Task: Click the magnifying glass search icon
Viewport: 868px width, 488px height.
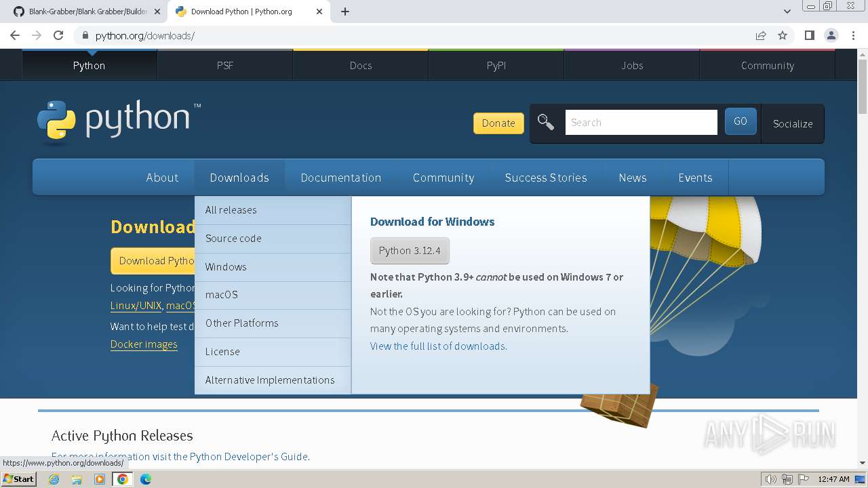Action: (x=546, y=122)
